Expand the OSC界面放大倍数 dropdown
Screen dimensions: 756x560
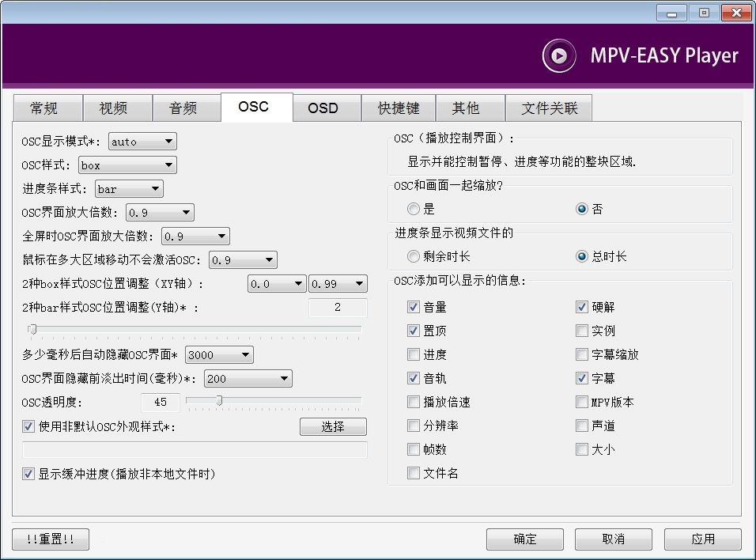click(160, 212)
